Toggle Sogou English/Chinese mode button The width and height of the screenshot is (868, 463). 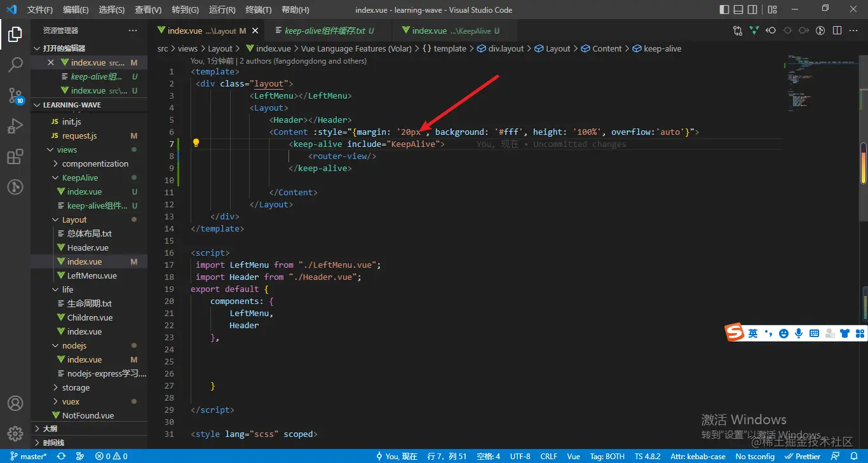coord(753,333)
